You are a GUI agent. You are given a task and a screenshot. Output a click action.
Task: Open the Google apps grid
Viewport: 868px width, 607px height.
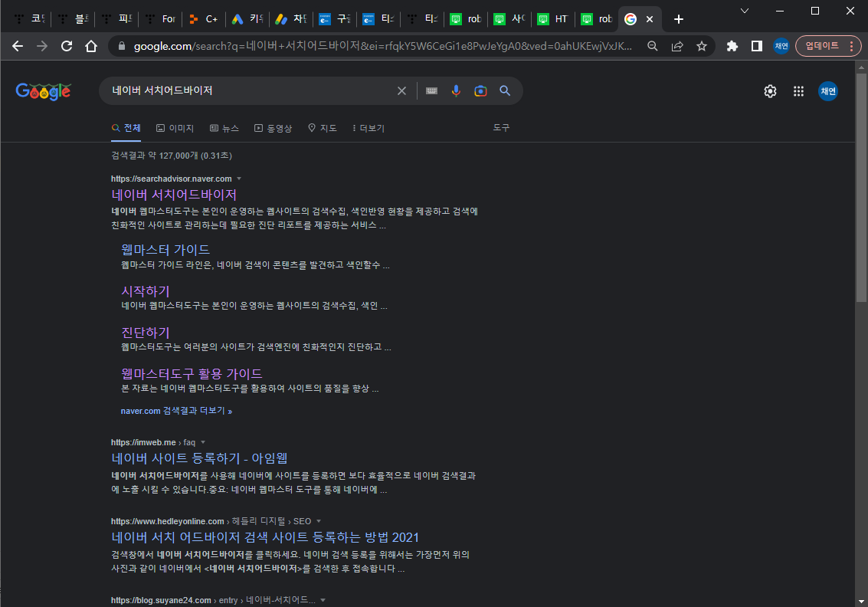tap(798, 91)
